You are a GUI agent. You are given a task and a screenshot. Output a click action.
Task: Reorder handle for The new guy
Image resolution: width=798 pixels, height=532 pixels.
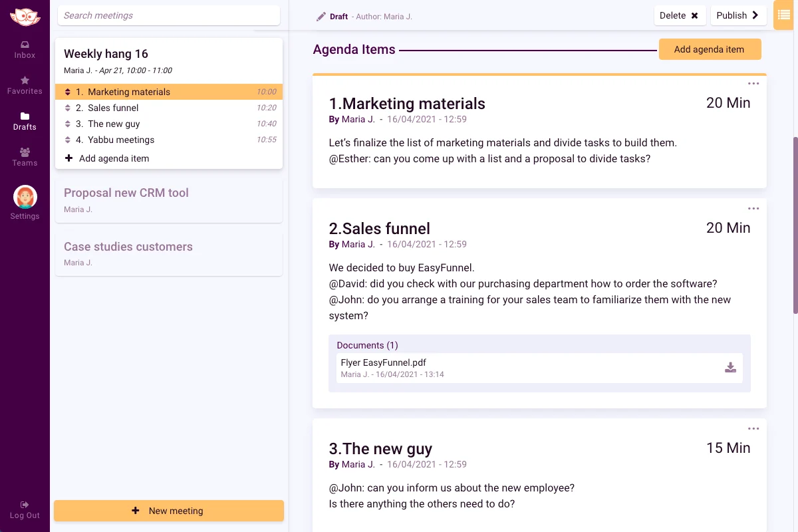pos(67,124)
